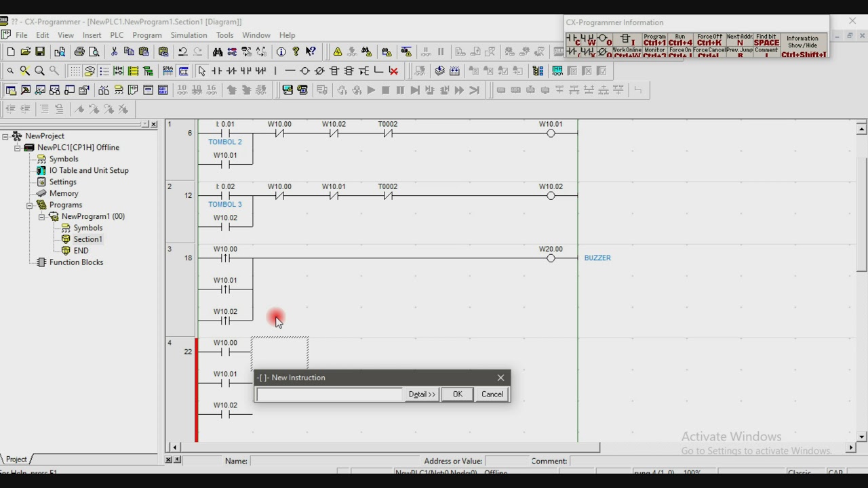Select the New PLC Instruction tool

click(x=334, y=70)
